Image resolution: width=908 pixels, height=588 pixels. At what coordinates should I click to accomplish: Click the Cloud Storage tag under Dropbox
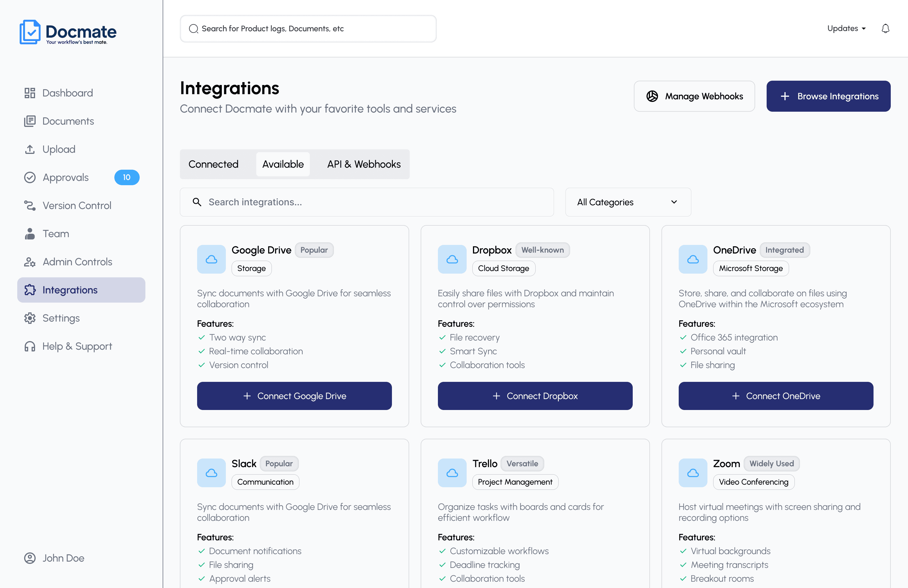coord(504,268)
